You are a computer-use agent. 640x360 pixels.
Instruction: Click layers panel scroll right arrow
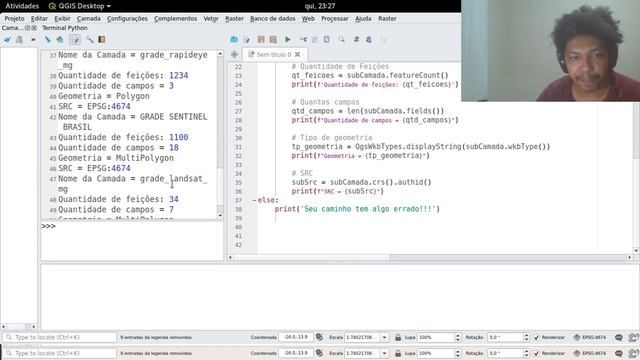33,327
